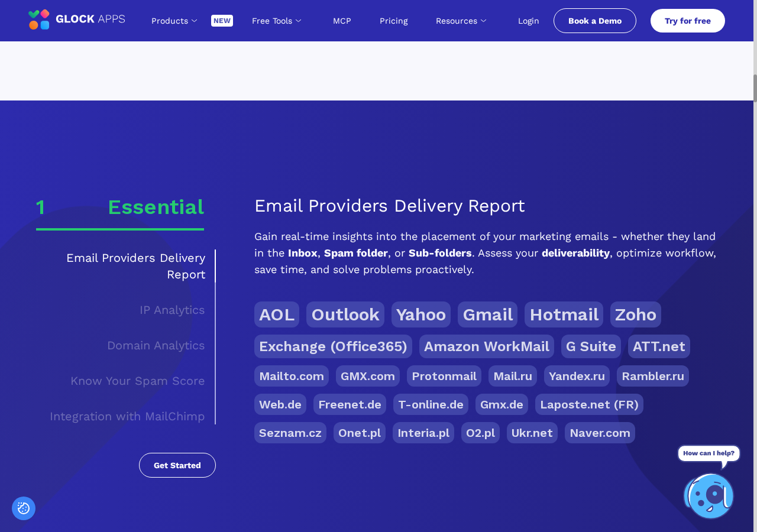Click the Yahoo provider tag
This screenshot has height=532, width=757.
point(421,314)
